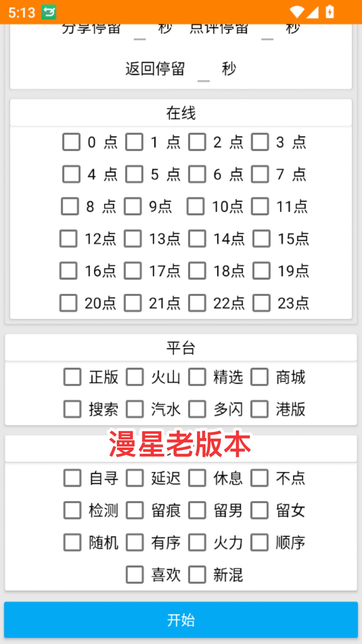Tick the 23点 checkbox
This screenshot has height=644, width=362.
coord(261,303)
